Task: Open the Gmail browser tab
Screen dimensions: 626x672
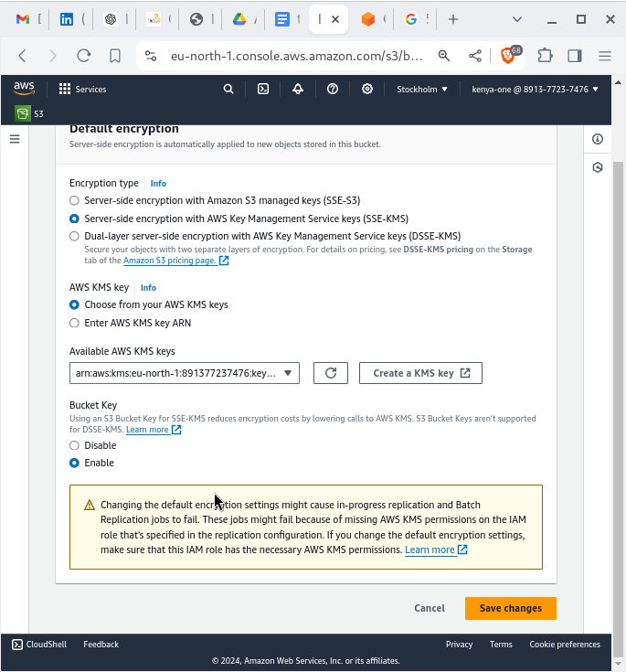Action: (x=24, y=19)
